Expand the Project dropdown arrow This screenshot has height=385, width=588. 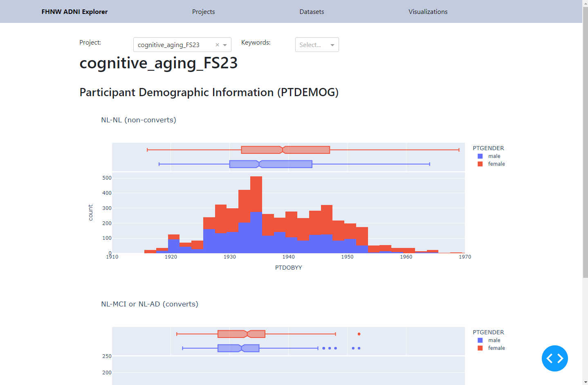point(225,45)
